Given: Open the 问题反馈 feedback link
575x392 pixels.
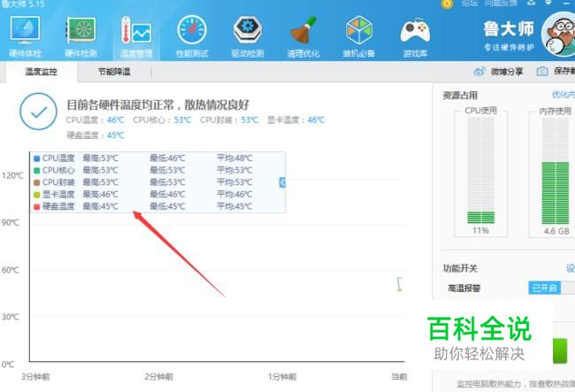Looking at the screenshot, I should tap(501, 4).
